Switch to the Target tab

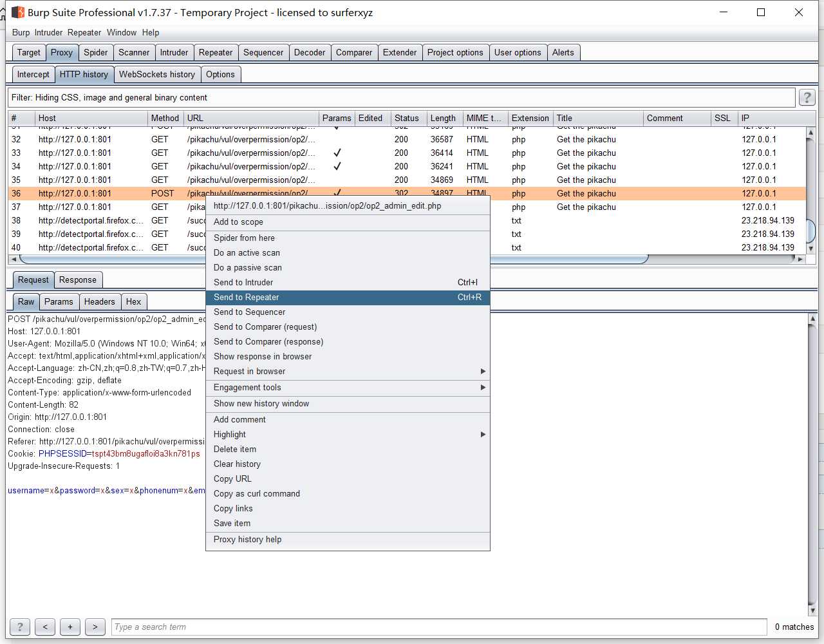[x=29, y=52]
